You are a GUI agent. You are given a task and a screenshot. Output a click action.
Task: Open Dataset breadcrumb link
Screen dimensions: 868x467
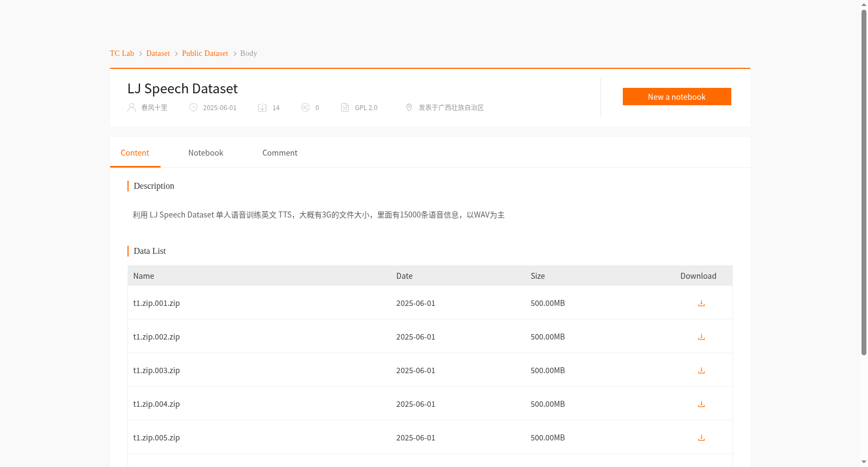click(158, 53)
